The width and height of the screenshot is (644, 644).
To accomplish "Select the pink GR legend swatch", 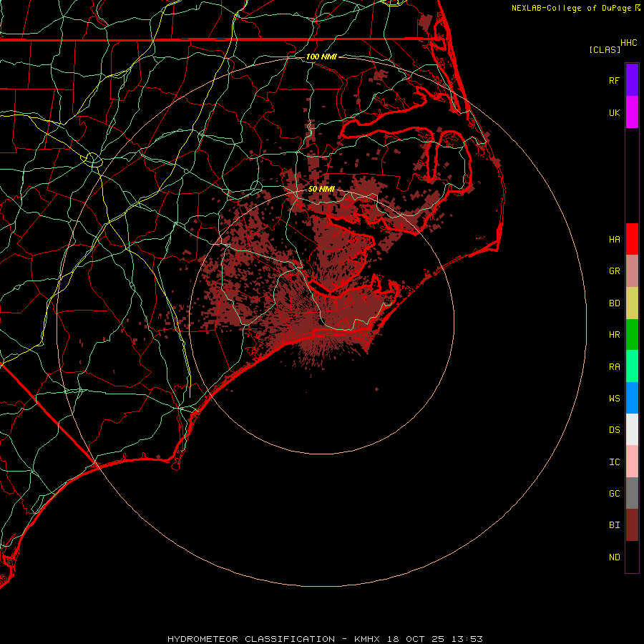I will tap(632, 270).
